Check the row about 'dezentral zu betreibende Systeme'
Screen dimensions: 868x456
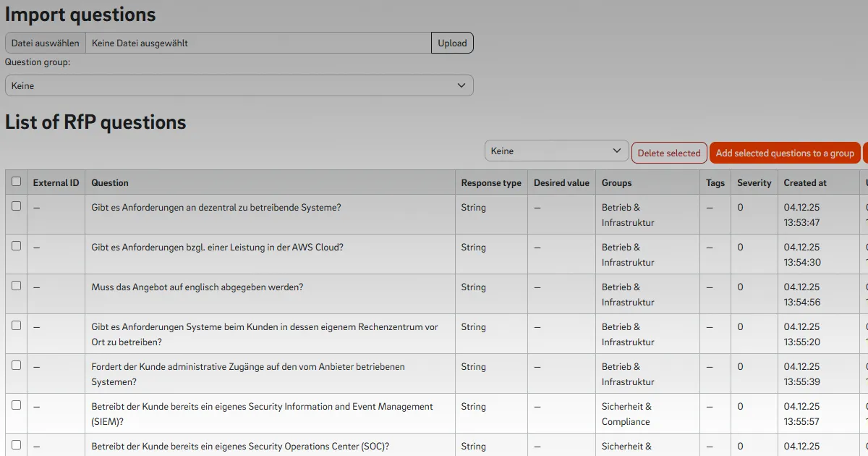pos(17,206)
